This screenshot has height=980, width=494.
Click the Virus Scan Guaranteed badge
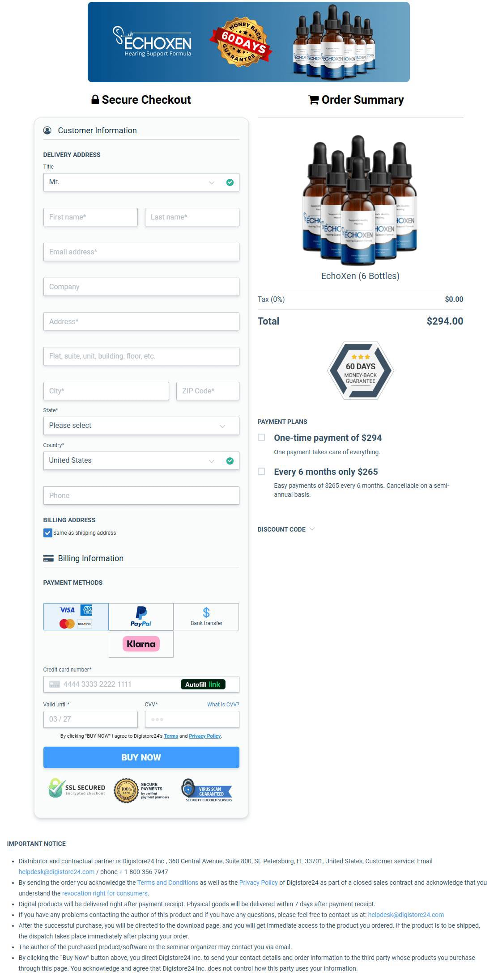tap(207, 790)
